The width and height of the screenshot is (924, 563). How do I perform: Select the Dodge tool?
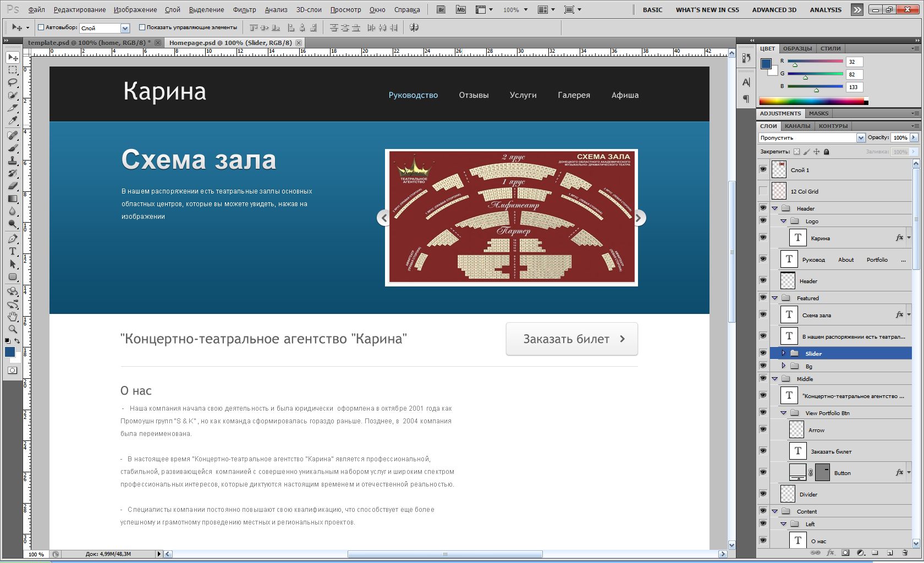[13, 224]
